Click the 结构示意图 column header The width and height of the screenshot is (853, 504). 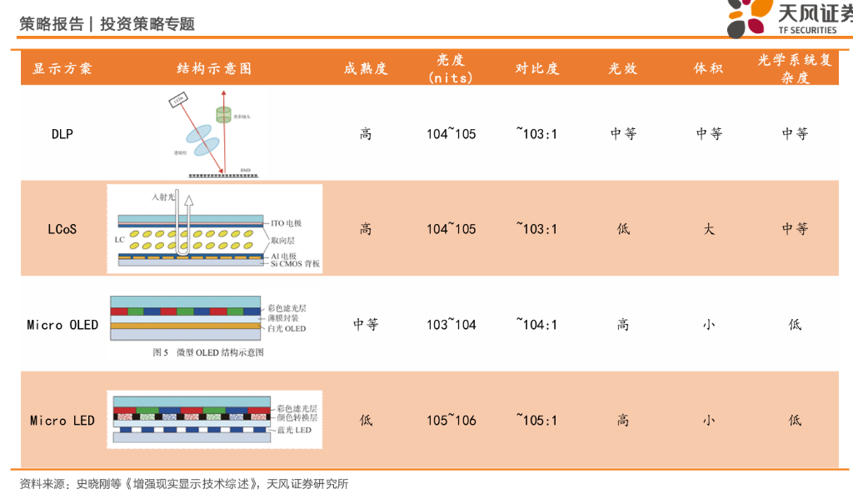[214, 68]
